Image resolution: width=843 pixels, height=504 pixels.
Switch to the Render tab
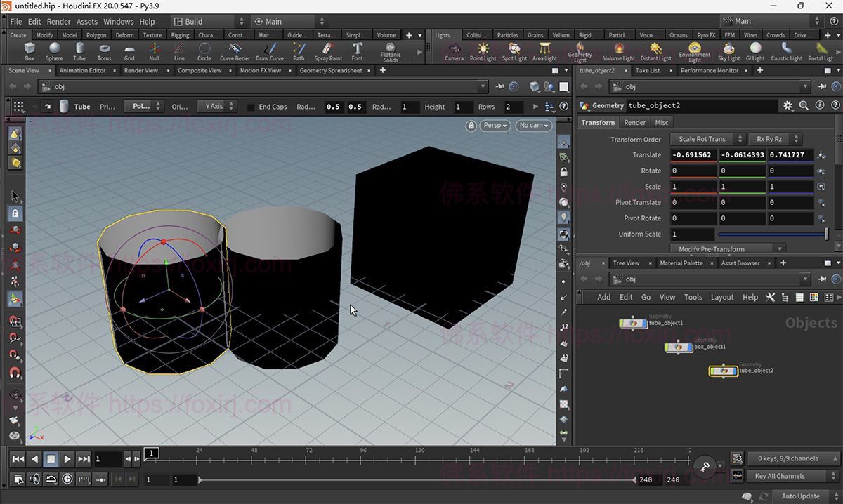tap(634, 122)
